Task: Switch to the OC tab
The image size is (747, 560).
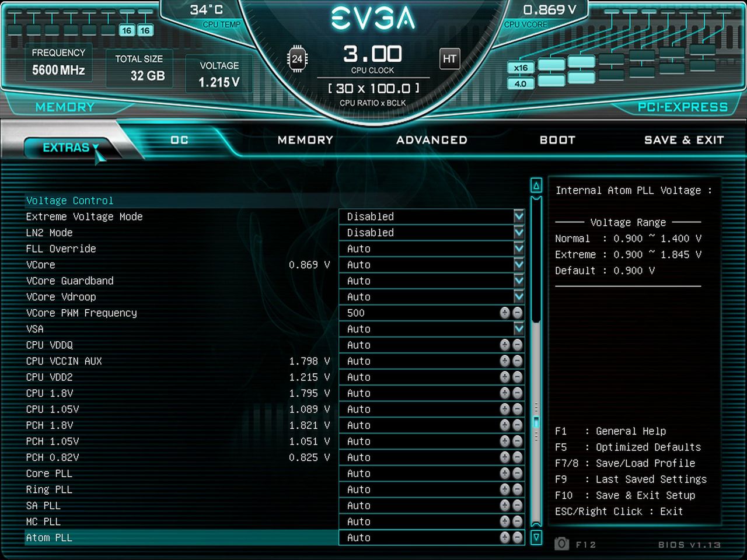Action: pyautogui.click(x=179, y=140)
